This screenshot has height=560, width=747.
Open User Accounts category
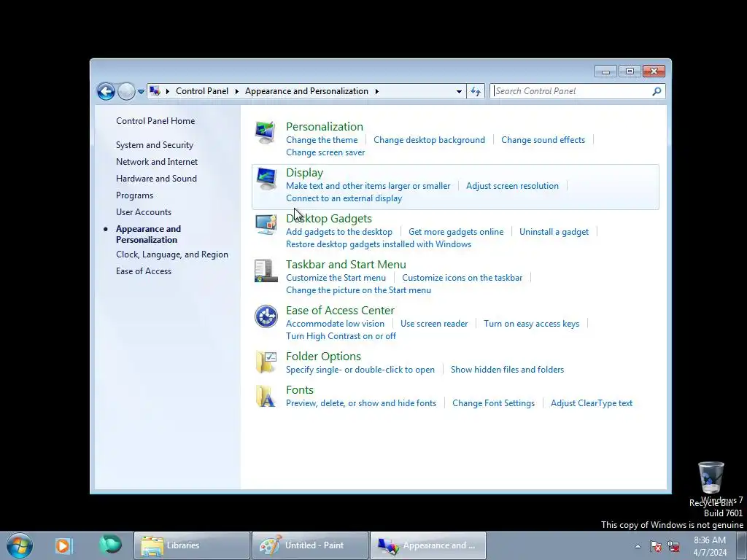[144, 212]
